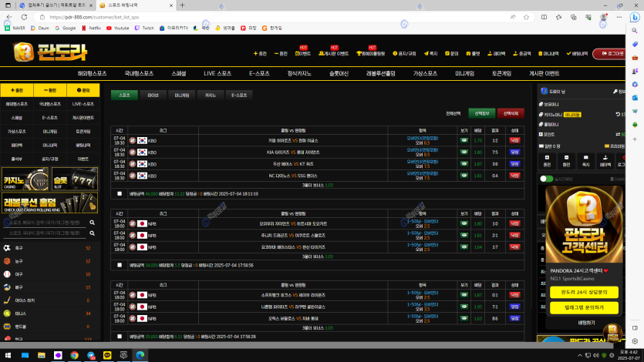
Task: Click the red 선택삭제 button
Action: pyautogui.click(x=511, y=113)
